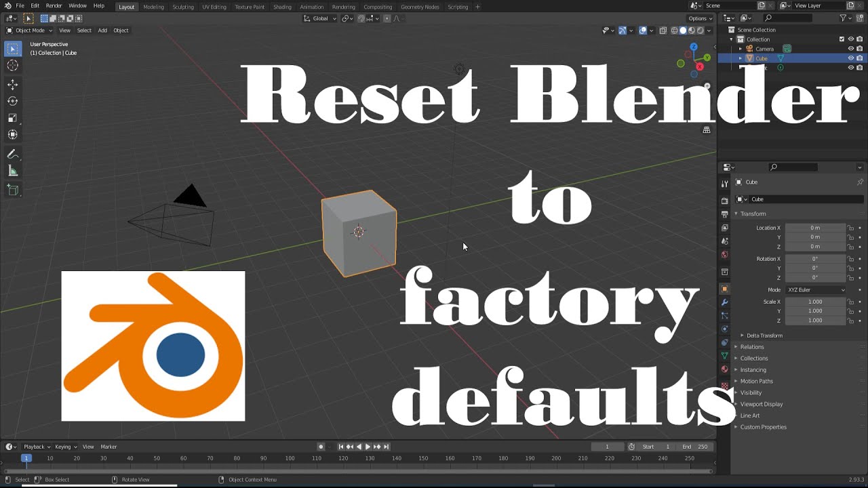Image resolution: width=868 pixels, height=488 pixels.
Task: Open the Options dropdown in viewport
Action: (x=700, y=18)
